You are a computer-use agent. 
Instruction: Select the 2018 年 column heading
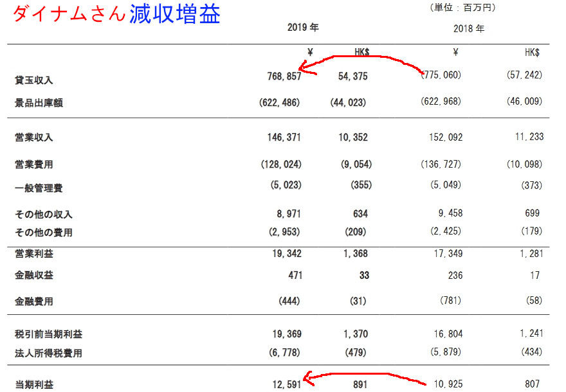click(x=469, y=28)
